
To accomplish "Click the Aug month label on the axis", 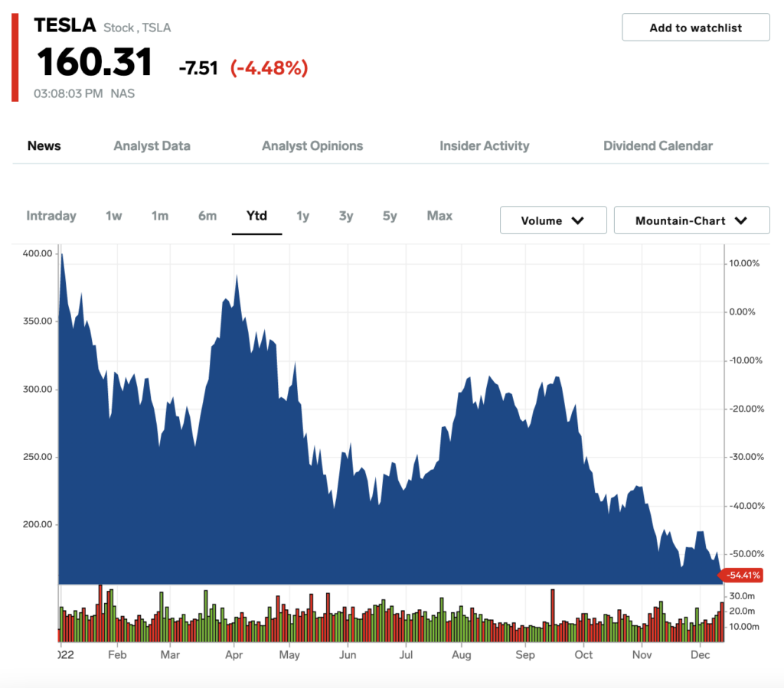I will (x=462, y=654).
